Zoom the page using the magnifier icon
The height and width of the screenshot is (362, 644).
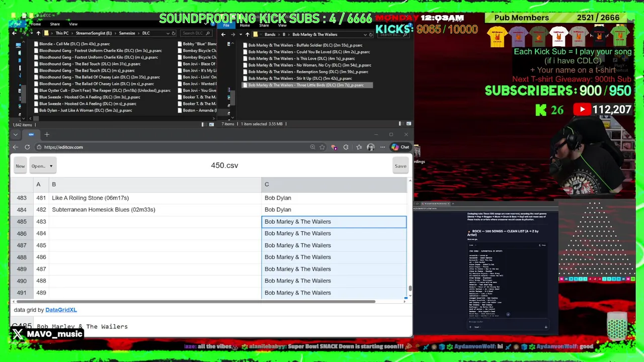pos(312,147)
